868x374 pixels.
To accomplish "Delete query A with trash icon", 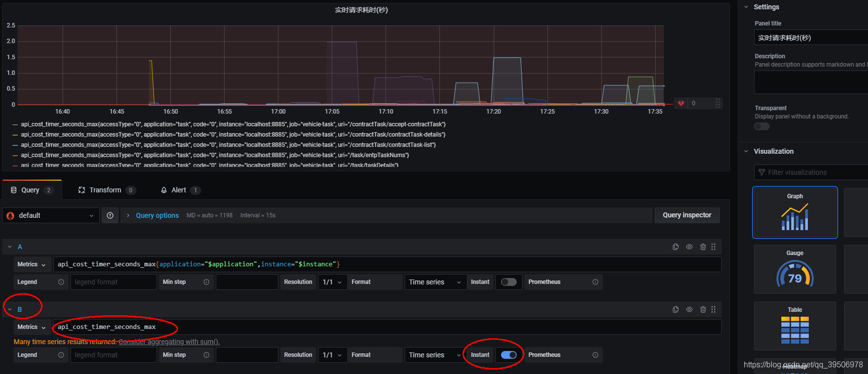I will [x=703, y=247].
